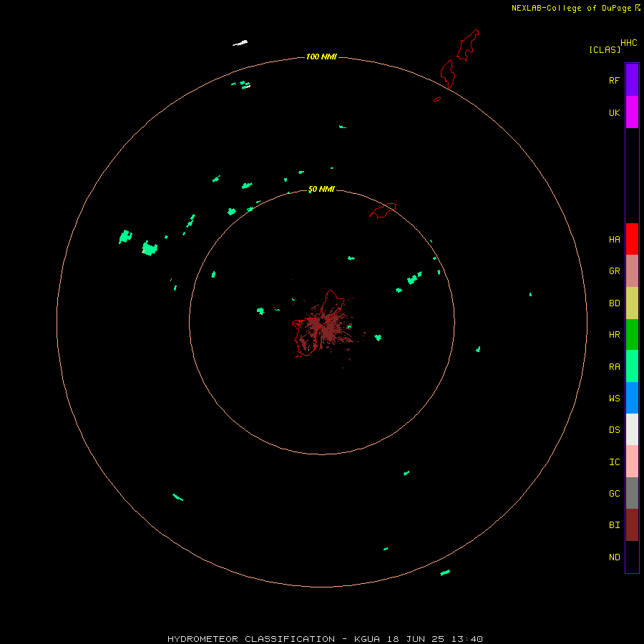Click the RF purple legend swatch
Screen dimensions: 644x644
pos(632,80)
